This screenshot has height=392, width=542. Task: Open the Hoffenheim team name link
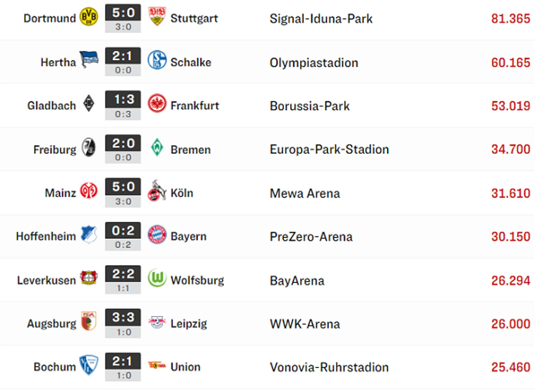(x=46, y=236)
